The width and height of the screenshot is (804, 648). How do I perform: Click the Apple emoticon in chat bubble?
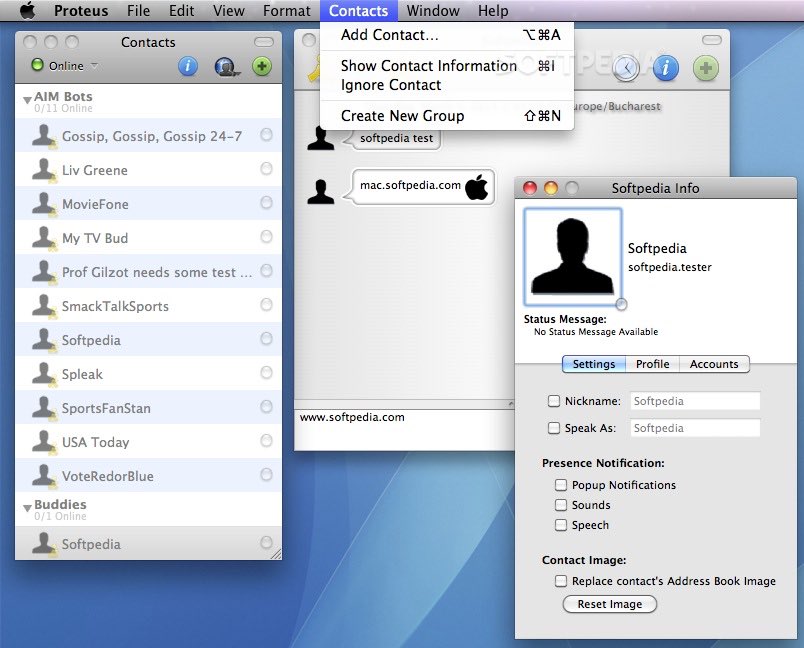point(477,187)
